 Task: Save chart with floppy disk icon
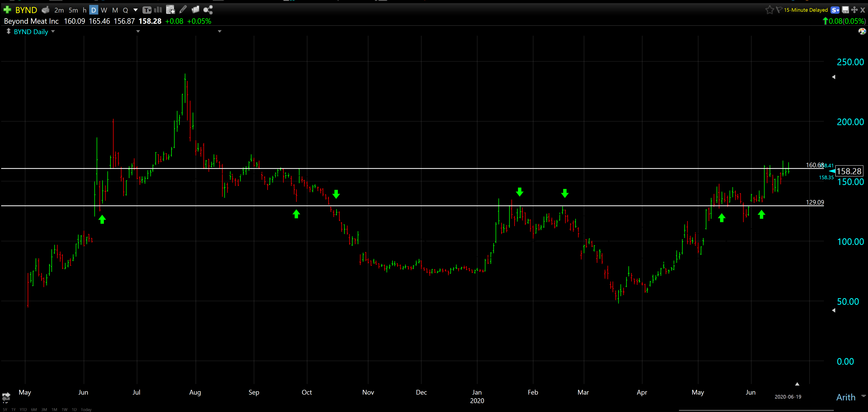(845, 10)
